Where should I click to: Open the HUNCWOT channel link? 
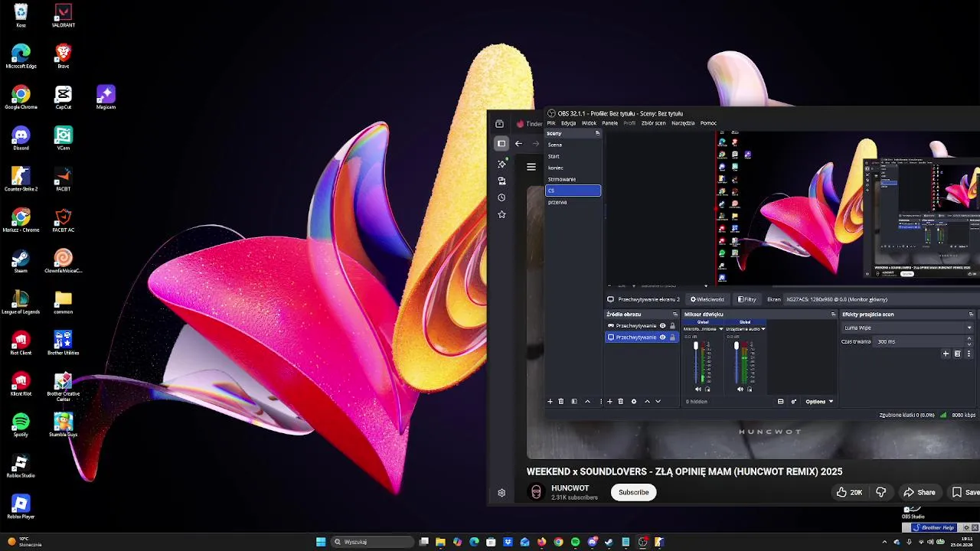(x=570, y=488)
